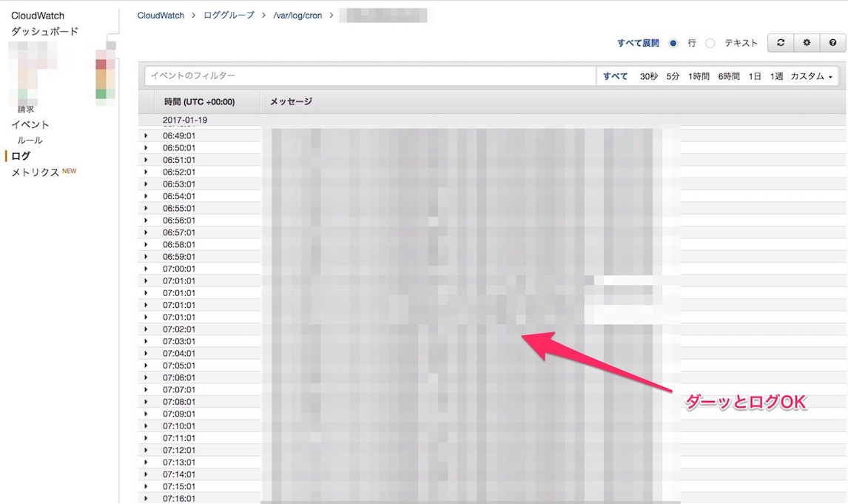Open メトリクス in the sidebar
This screenshot has width=848, height=504.
tap(35, 172)
